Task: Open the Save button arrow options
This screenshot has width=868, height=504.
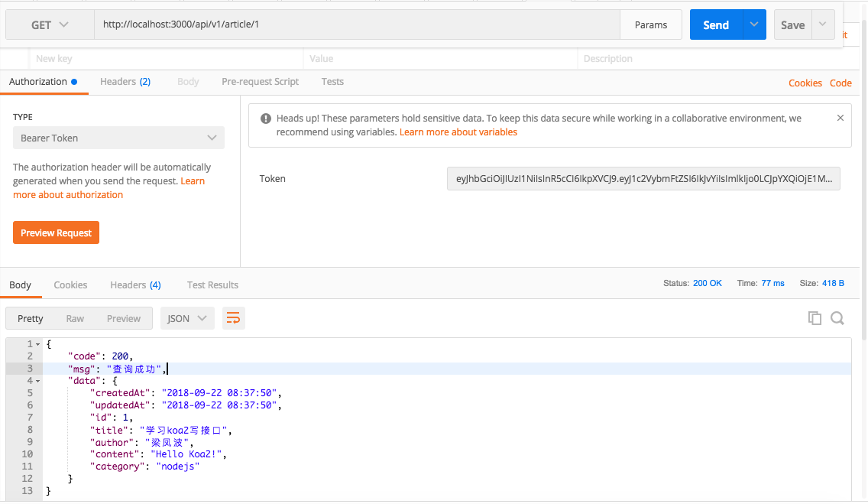Action: [823, 24]
